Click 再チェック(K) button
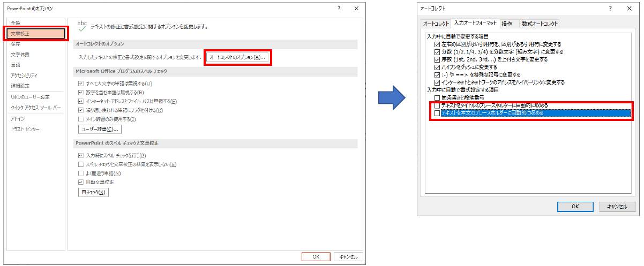644x266 pixels. pyautogui.click(x=94, y=192)
